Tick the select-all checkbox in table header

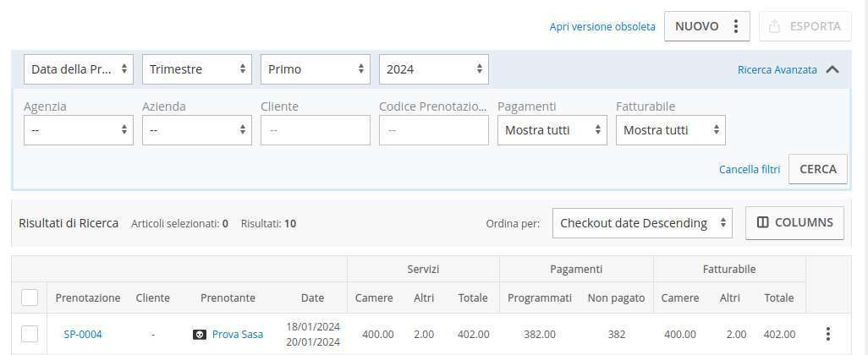(x=30, y=298)
